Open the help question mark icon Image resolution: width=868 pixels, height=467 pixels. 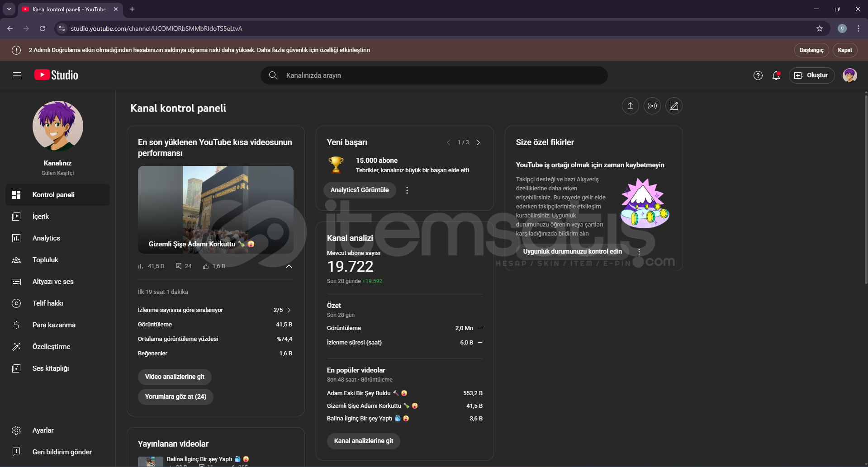[x=758, y=75]
